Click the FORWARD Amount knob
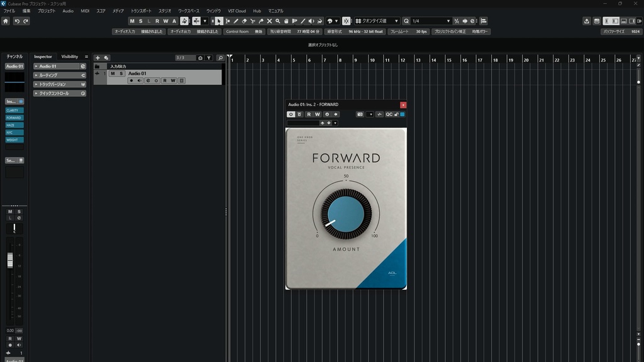 coord(347,214)
